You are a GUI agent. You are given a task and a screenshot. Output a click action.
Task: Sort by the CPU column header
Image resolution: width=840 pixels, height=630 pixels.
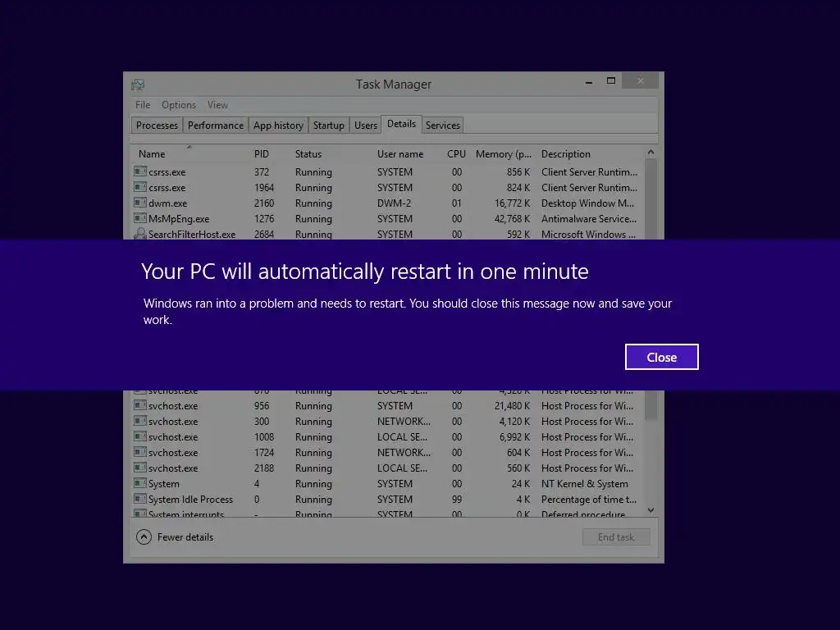pyautogui.click(x=456, y=153)
